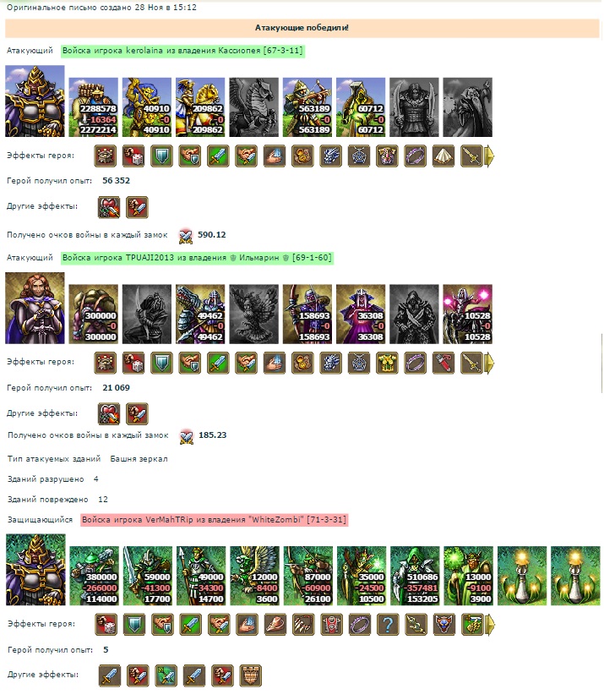Screen dimensions: 604x700
Task: Click blue shield effect icon of second attacker
Action: (161, 363)
